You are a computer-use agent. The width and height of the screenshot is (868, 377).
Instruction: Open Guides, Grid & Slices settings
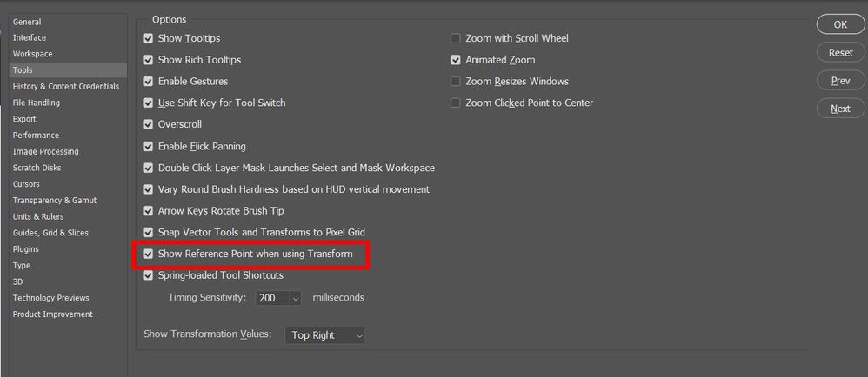(50, 233)
